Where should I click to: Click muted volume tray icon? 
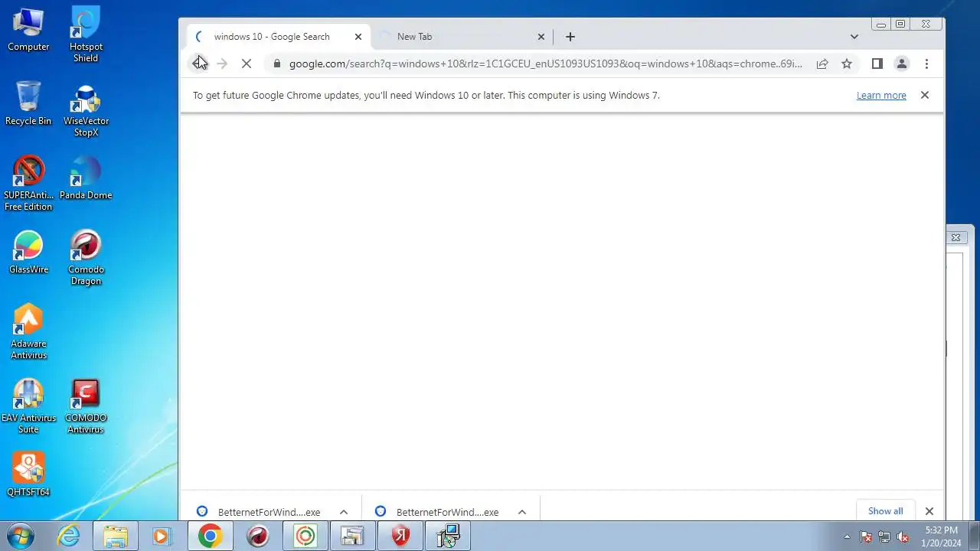click(x=903, y=536)
